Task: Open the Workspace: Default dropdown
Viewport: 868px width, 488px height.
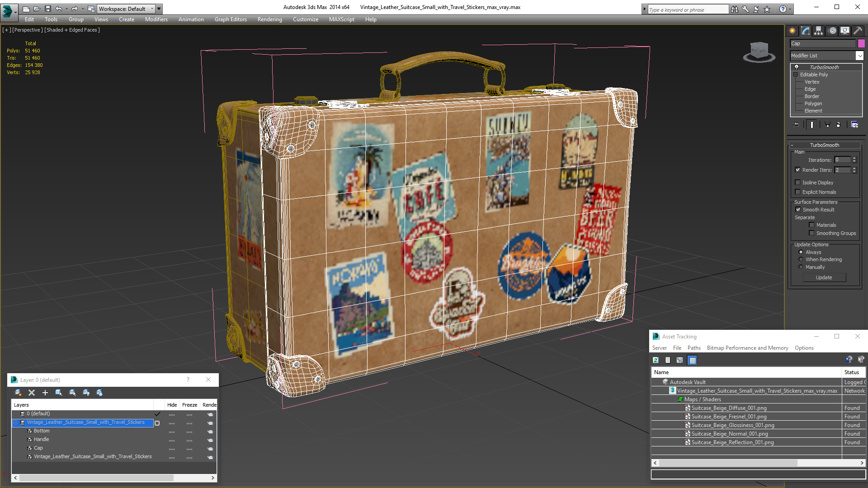Action: 126,9
